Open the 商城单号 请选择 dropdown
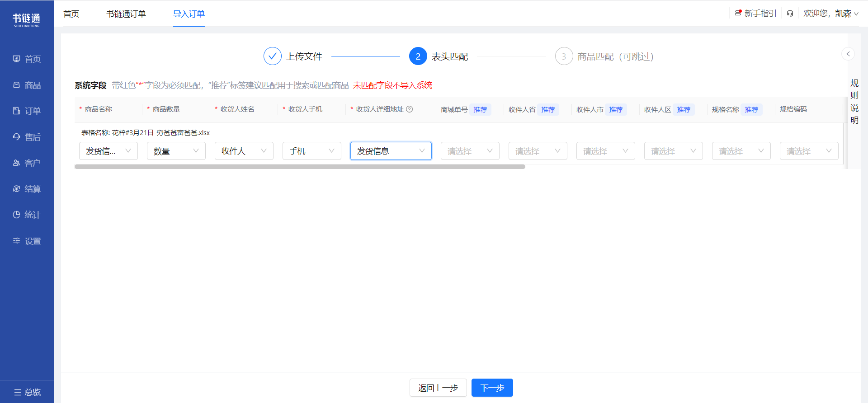This screenshot has width=868, height=403. coord(470,151)
